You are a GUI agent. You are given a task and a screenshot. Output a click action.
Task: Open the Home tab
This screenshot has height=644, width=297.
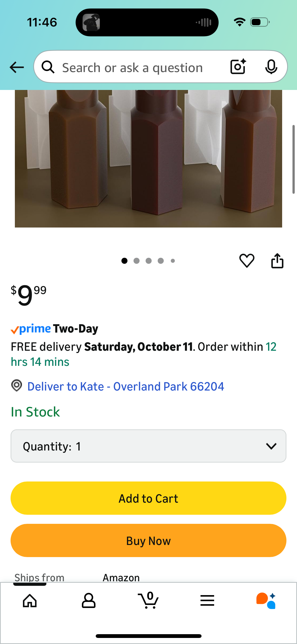(x=30, y=601)
